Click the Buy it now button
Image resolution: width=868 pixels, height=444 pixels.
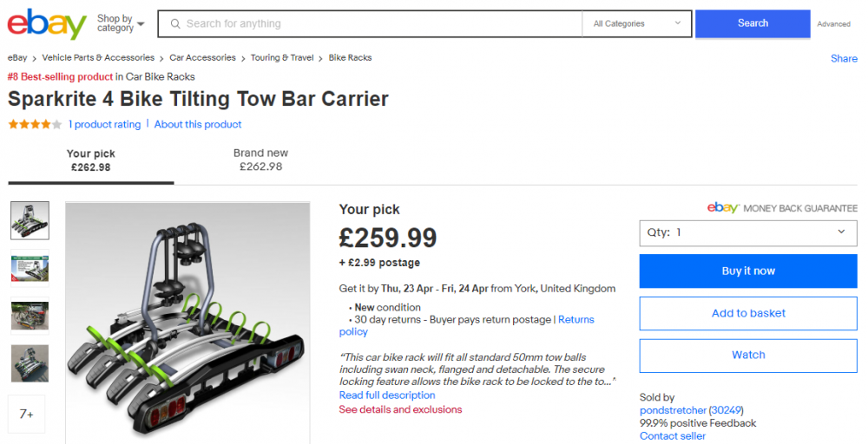(x=748, y=271)
